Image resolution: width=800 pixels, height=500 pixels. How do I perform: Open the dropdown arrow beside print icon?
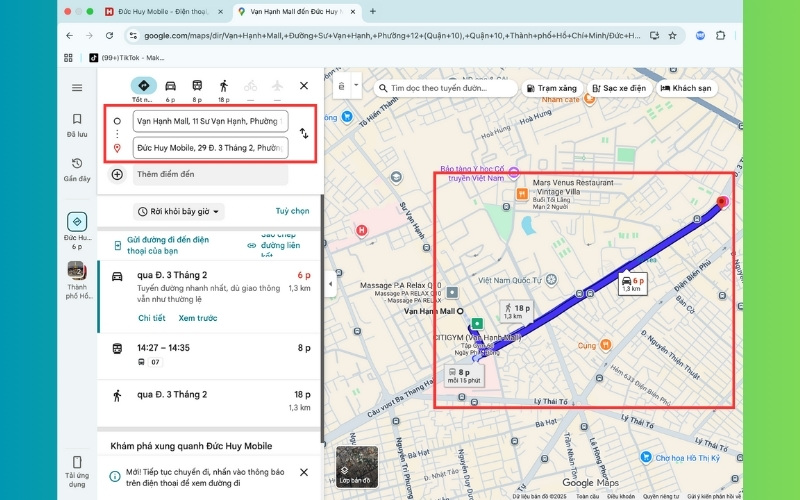pos(356,85)
